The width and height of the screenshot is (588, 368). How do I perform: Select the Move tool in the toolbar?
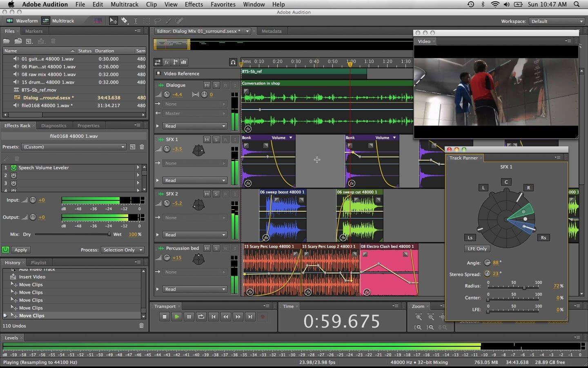113,21
